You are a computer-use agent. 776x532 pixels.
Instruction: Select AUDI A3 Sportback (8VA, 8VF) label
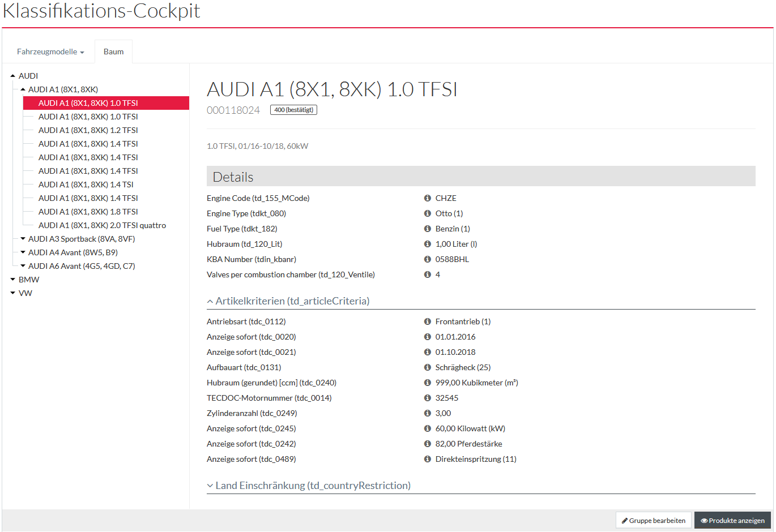(82, 239)
